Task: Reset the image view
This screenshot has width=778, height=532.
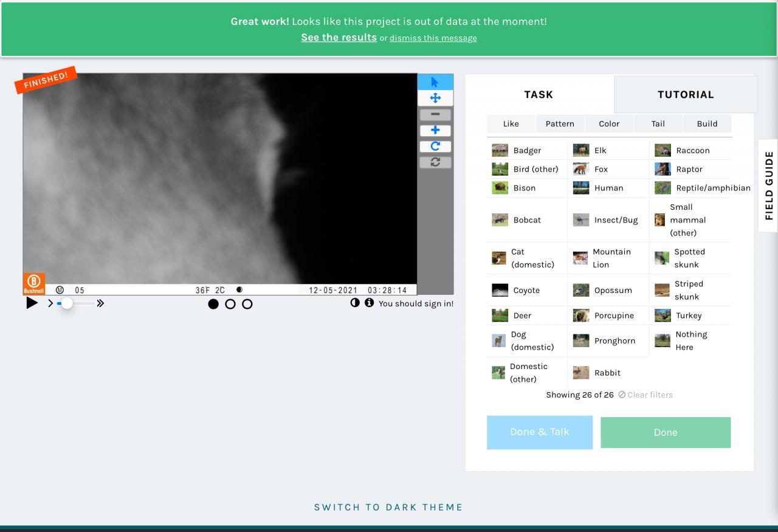Action: [x=435, y=162]
